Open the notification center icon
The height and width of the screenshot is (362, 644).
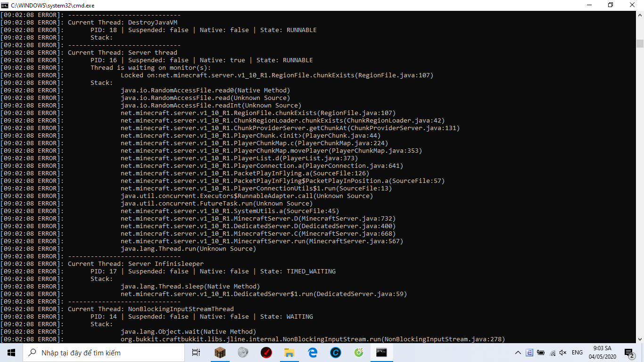click(x=629, y=353)
